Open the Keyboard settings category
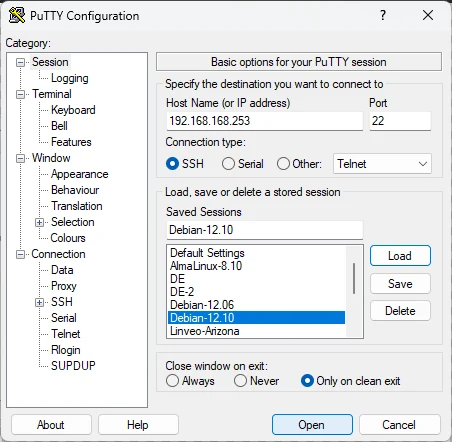The width and height of the screenshot is (452, 442). tap(73, 110)
